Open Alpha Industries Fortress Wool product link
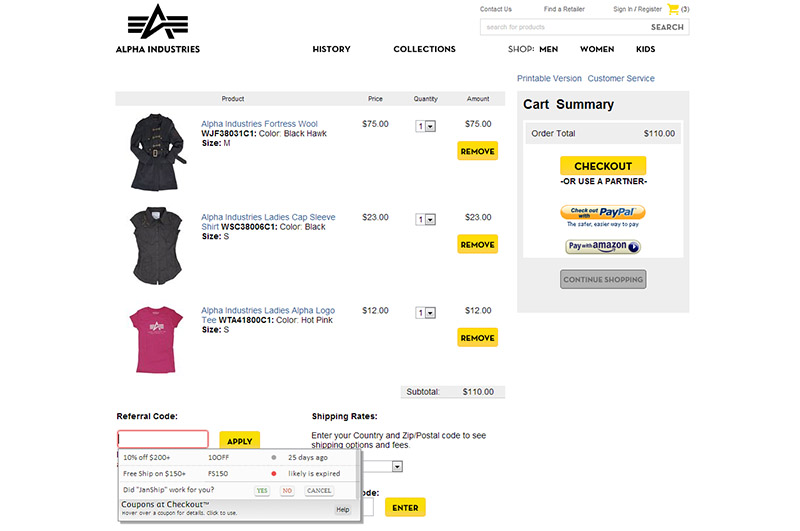 (x=259, y=124)
